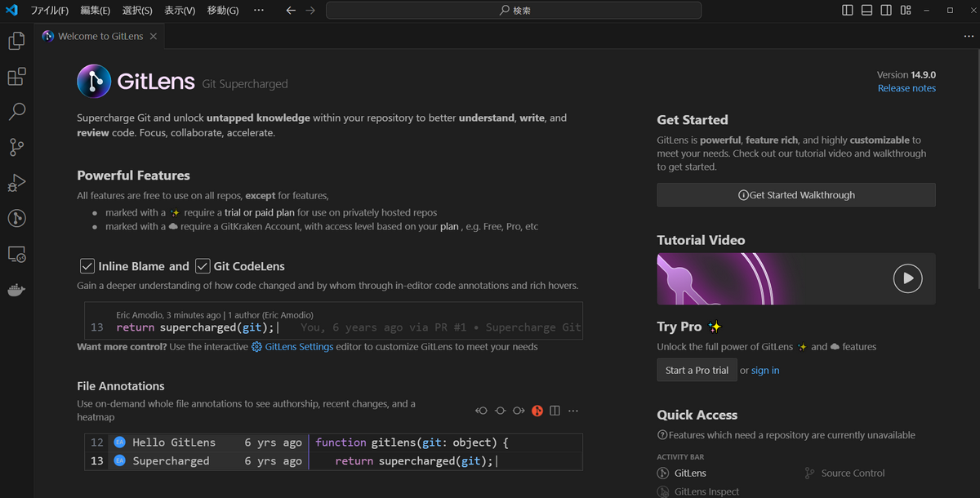Open the Explorer view in activity bar
Screen dimensions: 980x498
click(16, 41)
